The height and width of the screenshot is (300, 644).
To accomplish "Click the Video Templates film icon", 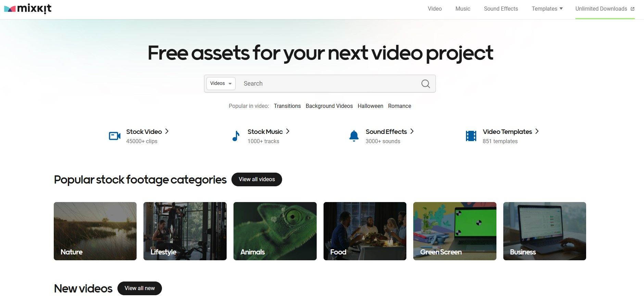I will 471,136.
